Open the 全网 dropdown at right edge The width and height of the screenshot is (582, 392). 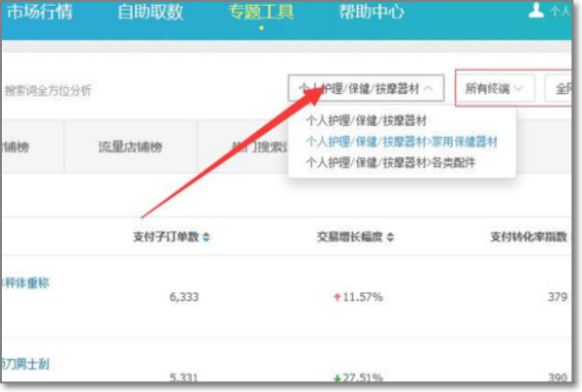563,88
